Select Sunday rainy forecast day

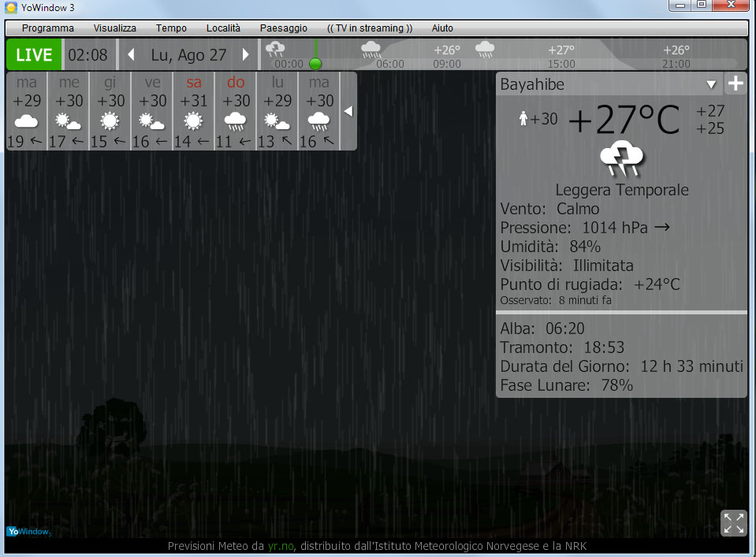(235, 111)
